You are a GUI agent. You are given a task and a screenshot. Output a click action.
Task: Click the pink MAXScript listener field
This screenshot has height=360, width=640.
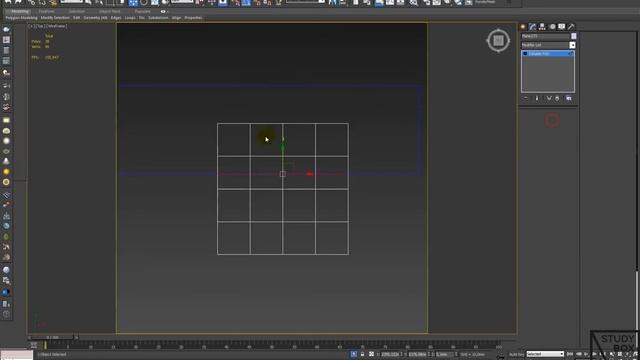(16, 354)
